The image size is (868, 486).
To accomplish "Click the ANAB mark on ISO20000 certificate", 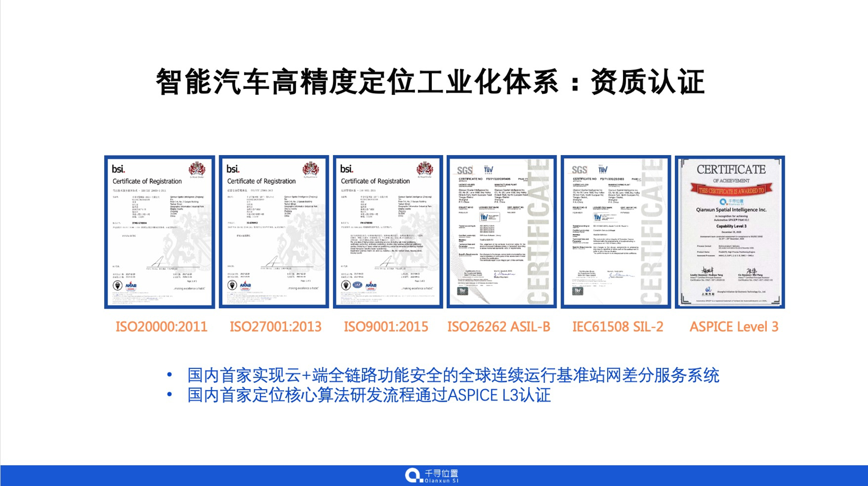I will tap(131, 286).
